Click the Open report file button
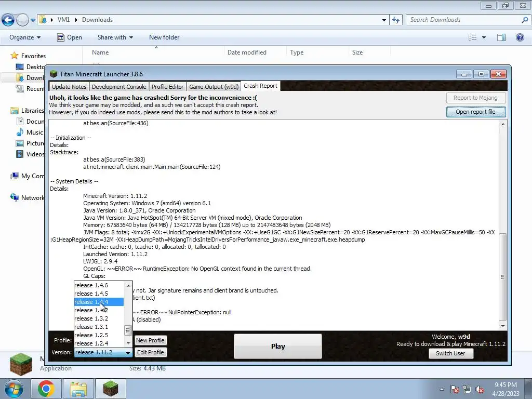Screen dimensions: 532x399 pyautogui.click(x=476, y=112)
